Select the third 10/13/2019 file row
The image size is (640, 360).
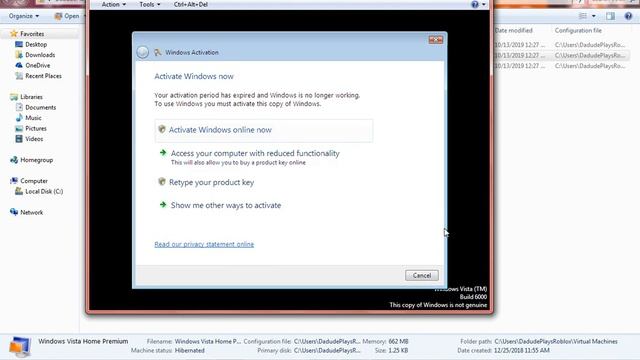tap(562, 66)
